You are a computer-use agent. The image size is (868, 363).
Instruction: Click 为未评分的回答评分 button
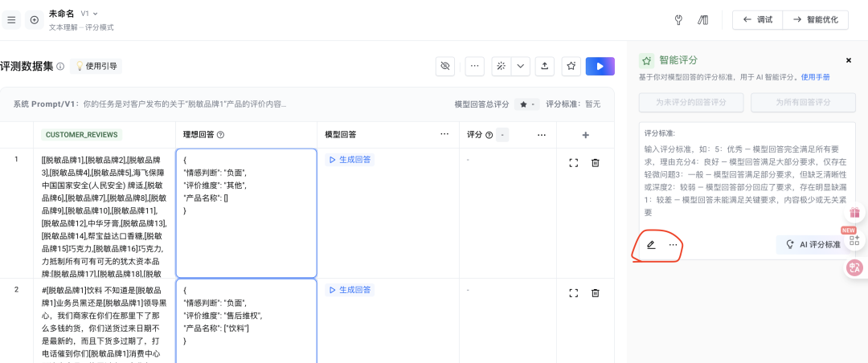pyautogui.click(x=691, y=102)
